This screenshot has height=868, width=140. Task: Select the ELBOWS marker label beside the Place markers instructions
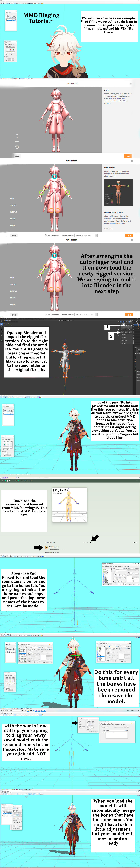click(13, 212)
